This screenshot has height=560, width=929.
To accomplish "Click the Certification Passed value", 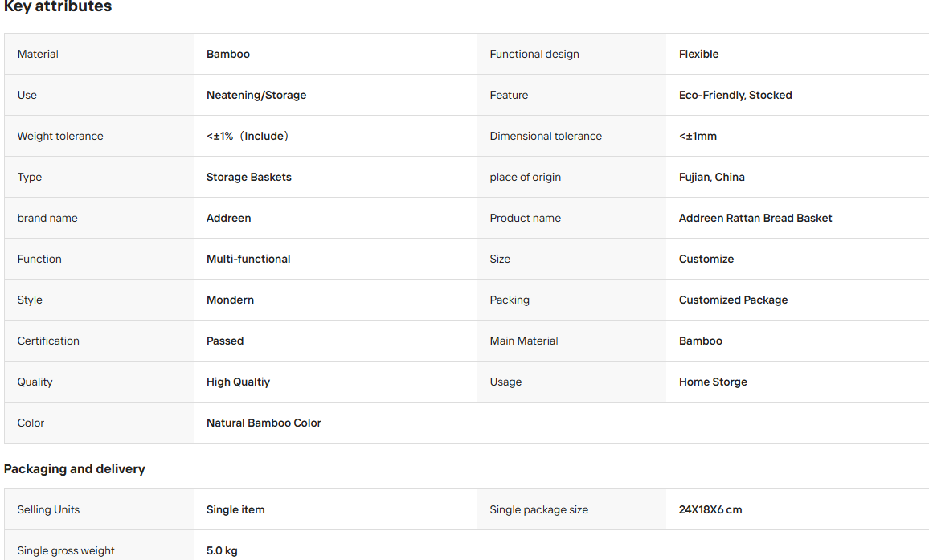I will point(225,340).
